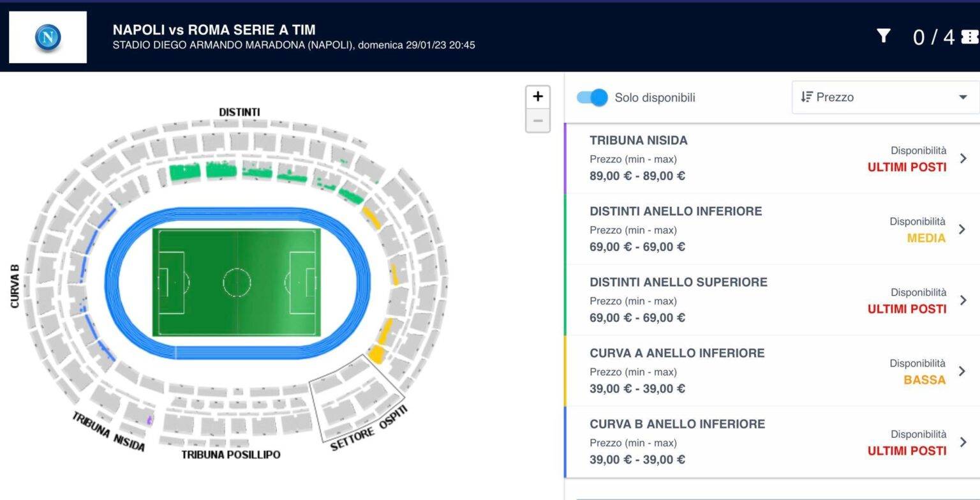Viewport: 980px width, 500px height.
Task: Zoom in on the stadium map
Action: (x=538, y=96)
